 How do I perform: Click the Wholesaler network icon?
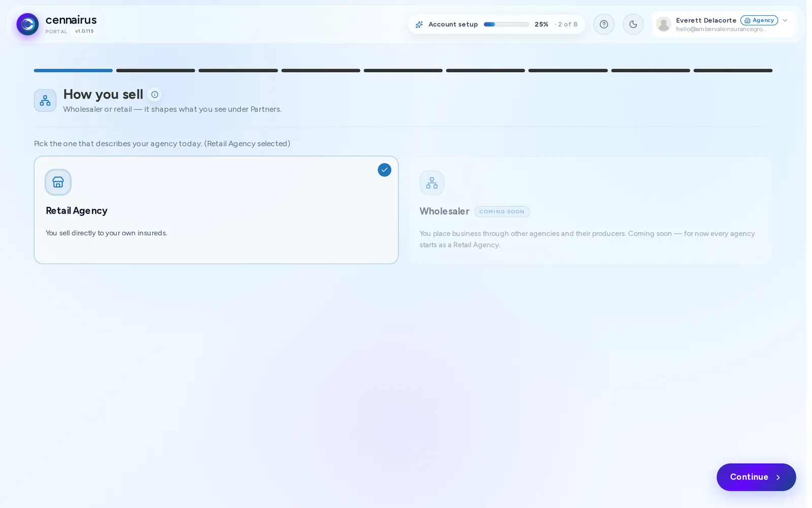click(432, 183)
